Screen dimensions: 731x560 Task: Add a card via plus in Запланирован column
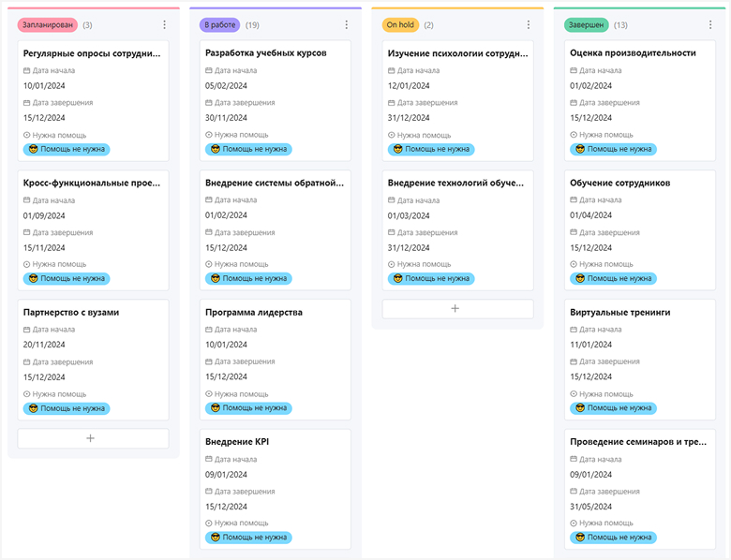click(x=93, y=438)
